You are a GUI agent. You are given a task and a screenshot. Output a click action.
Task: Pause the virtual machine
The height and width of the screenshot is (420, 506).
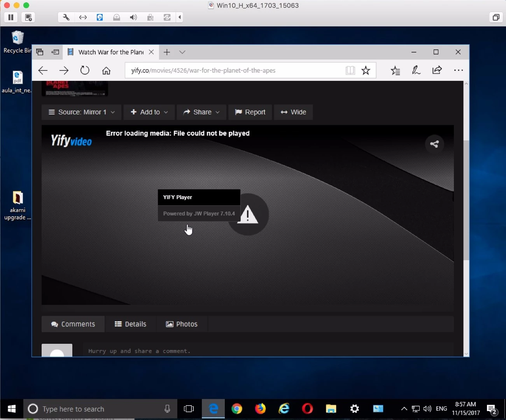point(11,17)
